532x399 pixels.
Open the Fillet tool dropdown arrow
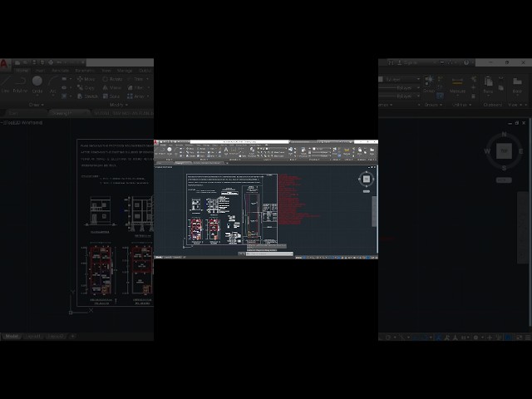pyautogui.click(x=148, y=87)
